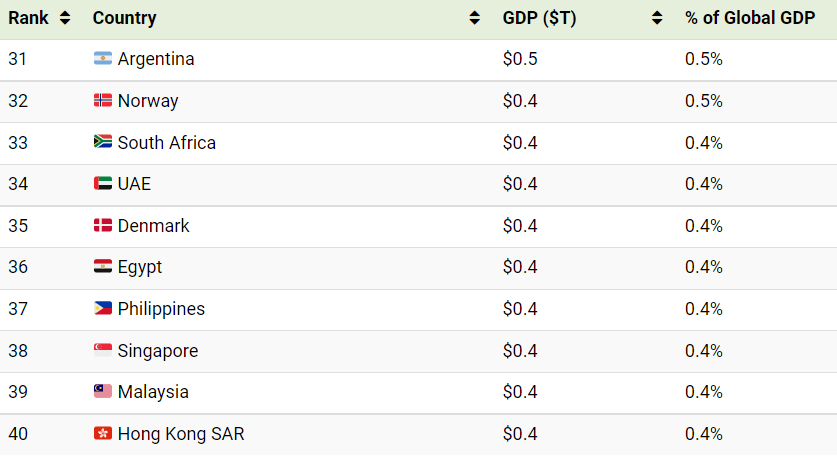Click the Norway flag icon
This screenshot has height=456, width=837.
pos(102,100)
